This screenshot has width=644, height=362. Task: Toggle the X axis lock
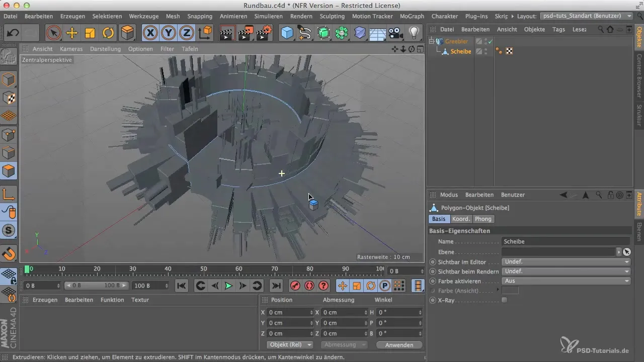click(x=150, y=33)
